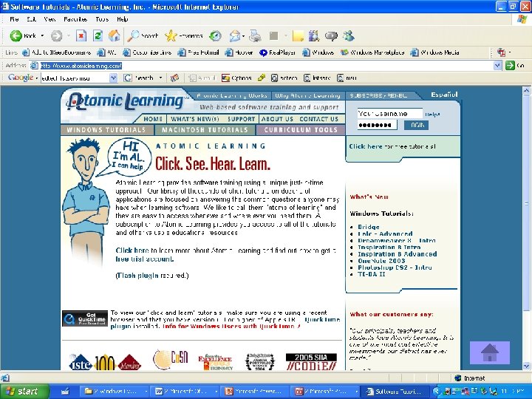Click the Mail envelope toolbar icon
This screenshot has width=532, height=399.
pyautogui.click(x=235, y=35)
